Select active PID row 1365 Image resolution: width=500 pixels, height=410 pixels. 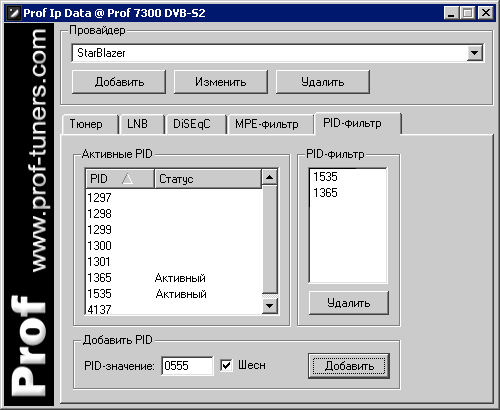point(173,278)
